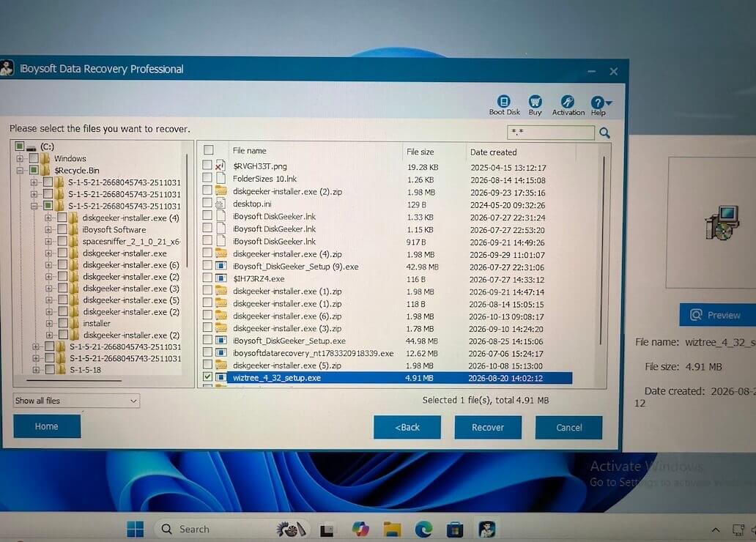Check the box for $RVGH33T.png
Viewport: 756px width, 542px height.
[x=207, y=165]
